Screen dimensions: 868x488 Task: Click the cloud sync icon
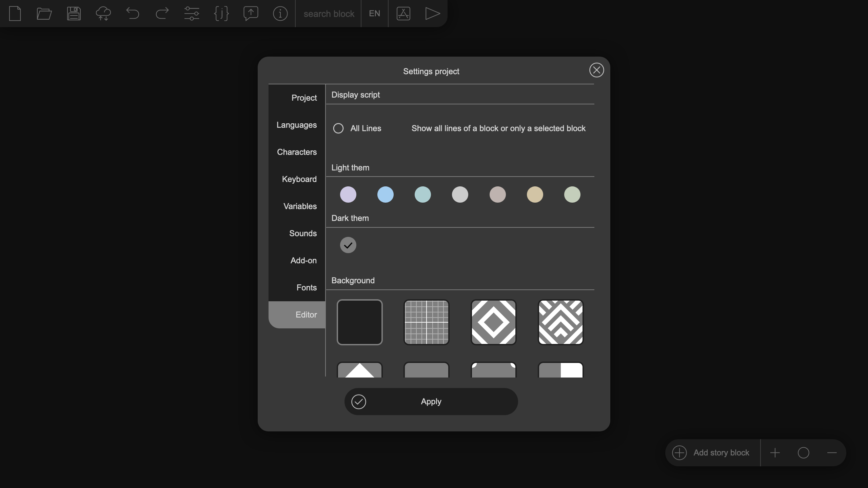click(103, 14)
